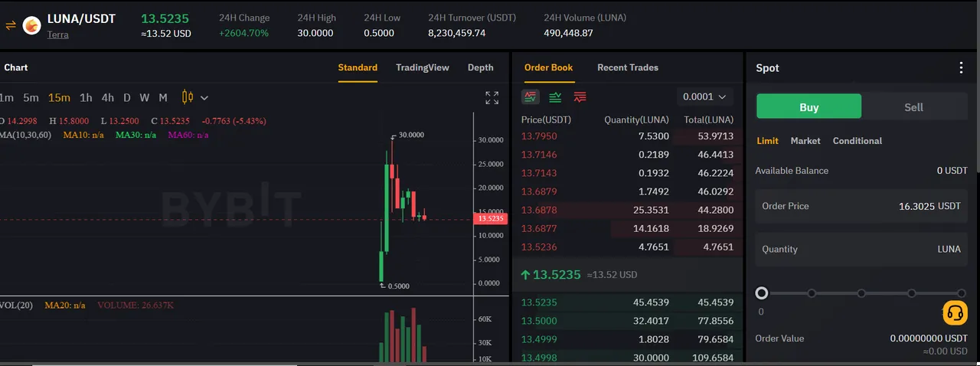Screen dimensions: 980x366
Task: Select the 4h chart interval
Action: pos(107,97)
